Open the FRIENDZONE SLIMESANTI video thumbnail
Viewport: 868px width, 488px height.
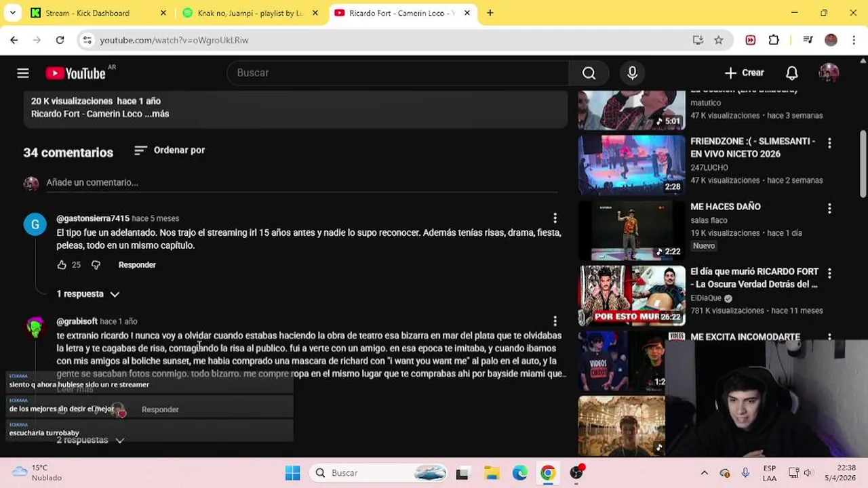[x=631, y=165]
